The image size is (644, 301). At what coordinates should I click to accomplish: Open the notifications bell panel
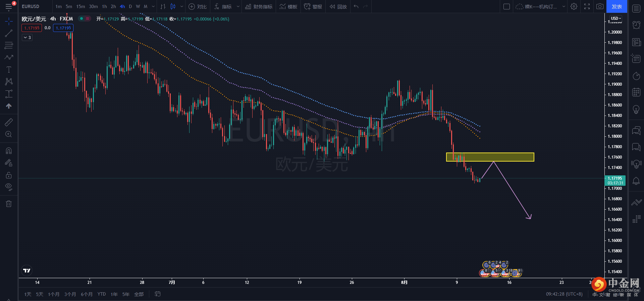(636, 181)
